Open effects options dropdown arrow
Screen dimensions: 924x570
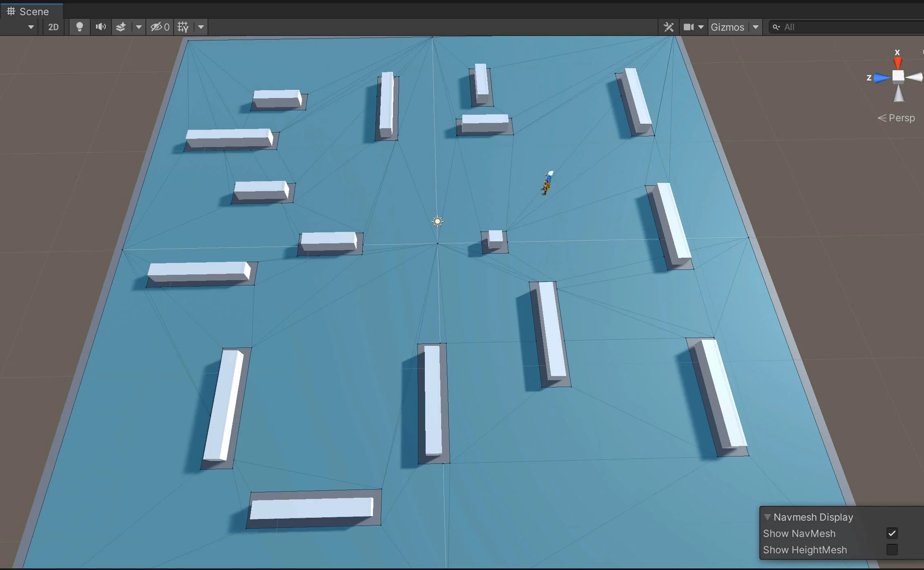[139, 27]
